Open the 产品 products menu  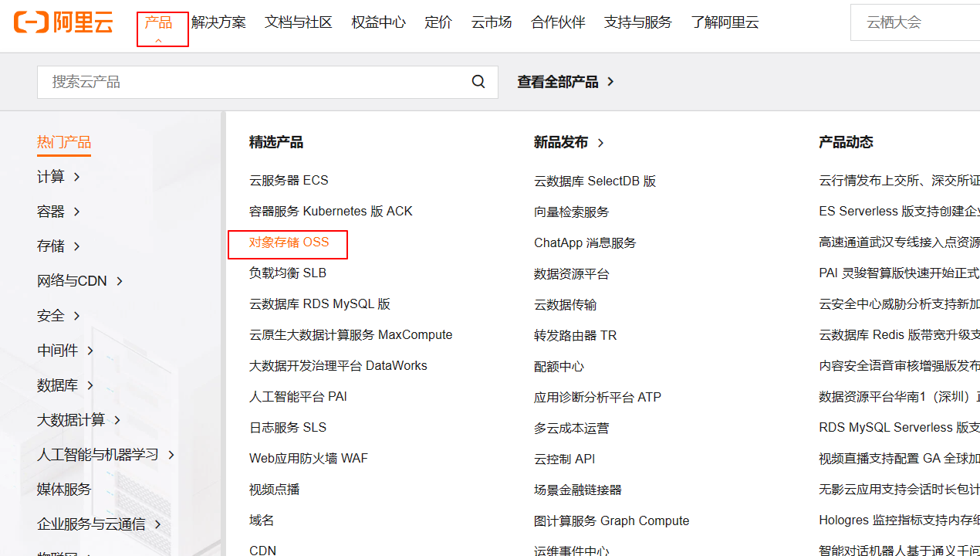(159, 23)
